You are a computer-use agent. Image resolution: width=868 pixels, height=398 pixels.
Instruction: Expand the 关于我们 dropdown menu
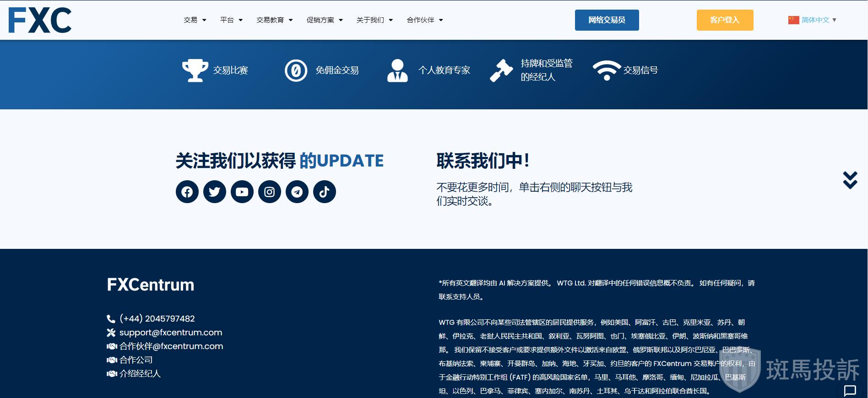click(374, 20)
